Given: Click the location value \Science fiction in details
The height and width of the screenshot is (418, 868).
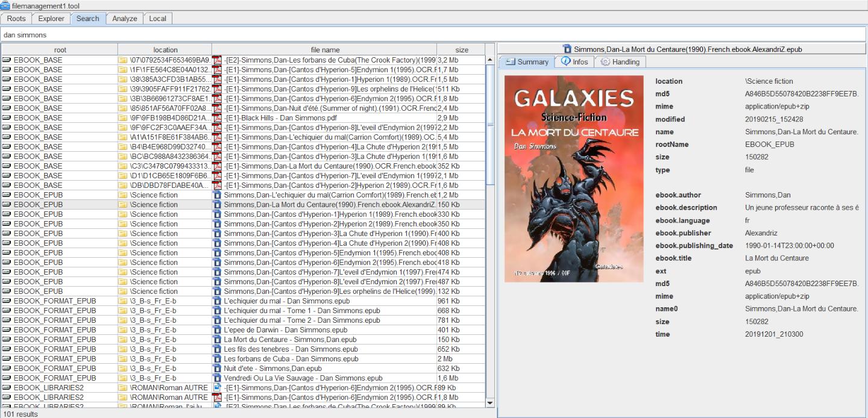Looking at the screenshot, I should pos(769,81).
